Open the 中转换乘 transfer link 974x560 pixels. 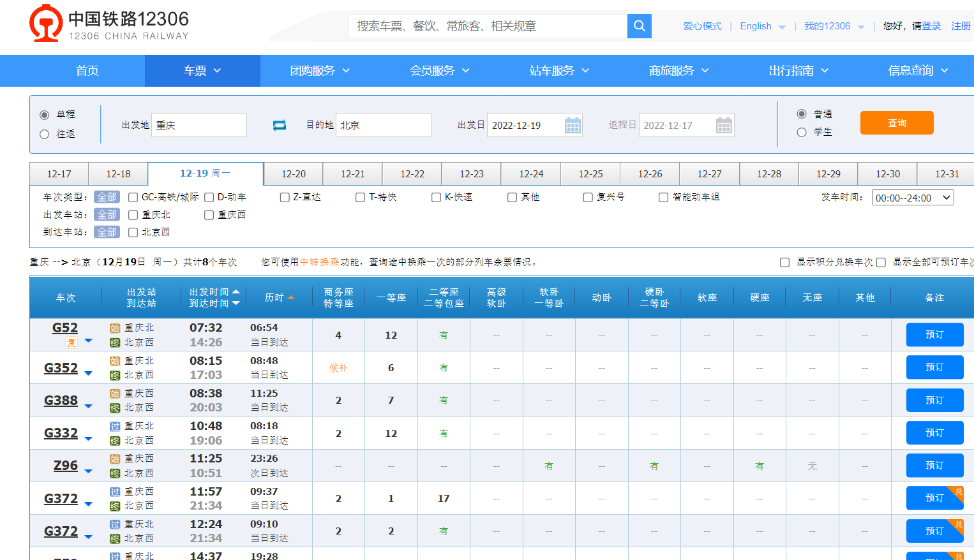(319, 262)
